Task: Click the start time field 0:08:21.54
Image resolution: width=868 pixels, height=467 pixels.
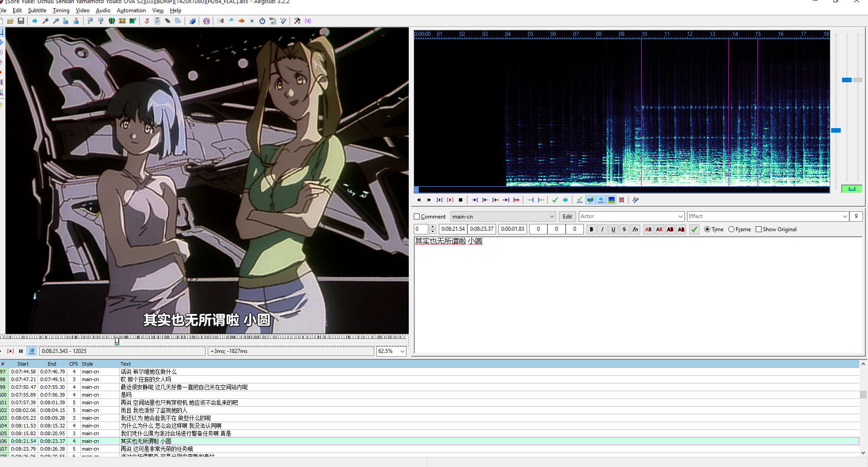Action: point(453,229)
